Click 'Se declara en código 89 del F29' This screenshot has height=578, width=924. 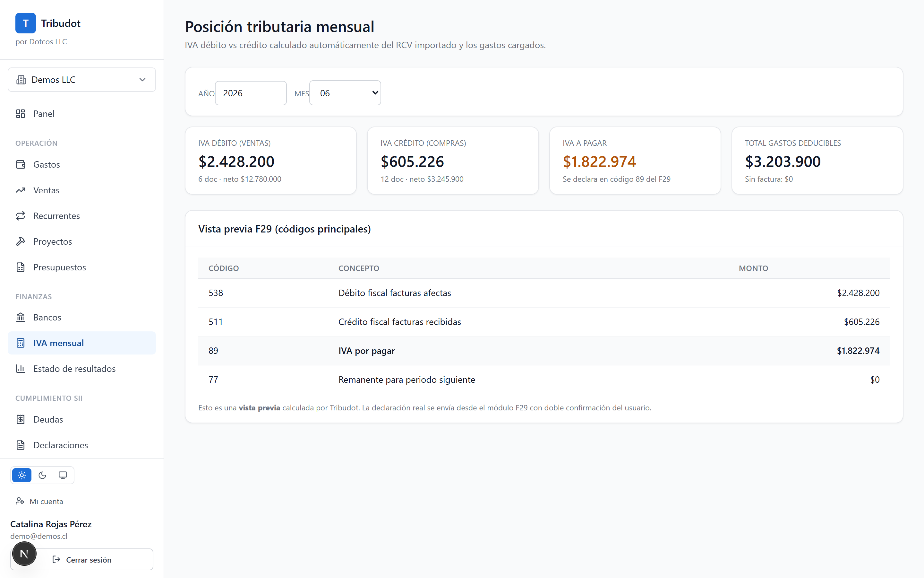(x=616, y=179)
